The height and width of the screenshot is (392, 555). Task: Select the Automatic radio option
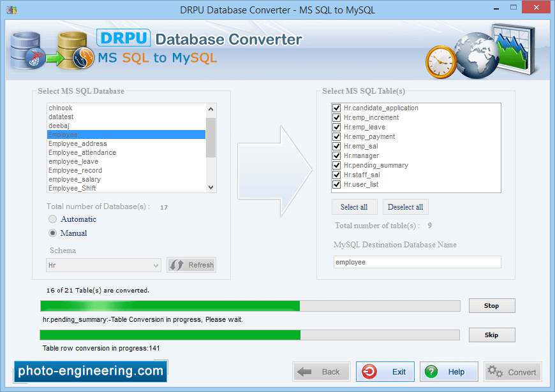tap(52, 219)
